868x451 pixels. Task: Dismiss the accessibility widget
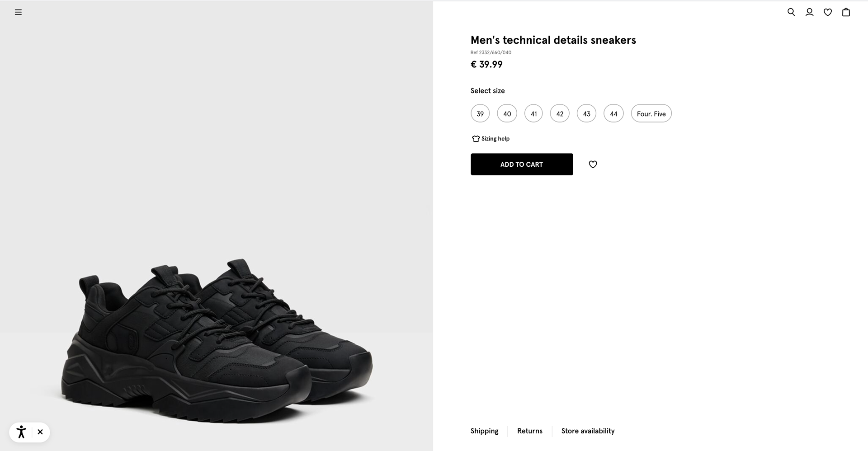[x=40, y=432]
